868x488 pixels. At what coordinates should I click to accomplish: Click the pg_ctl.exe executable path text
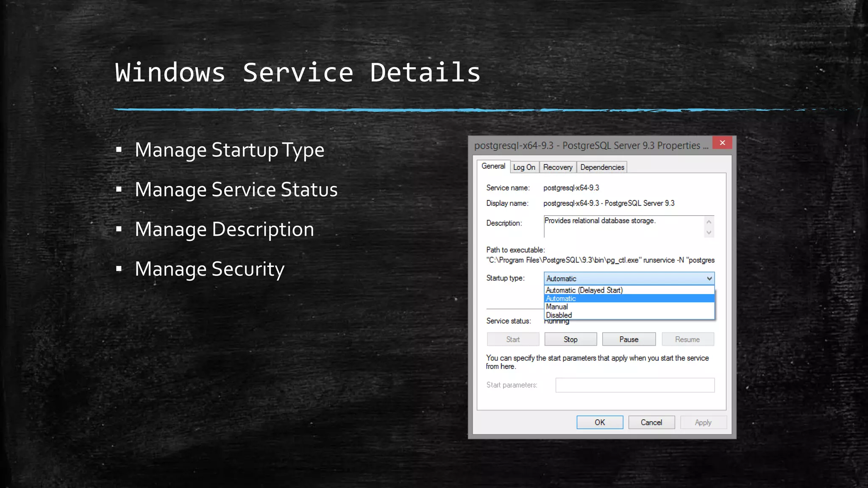click(x=600, y=260)
